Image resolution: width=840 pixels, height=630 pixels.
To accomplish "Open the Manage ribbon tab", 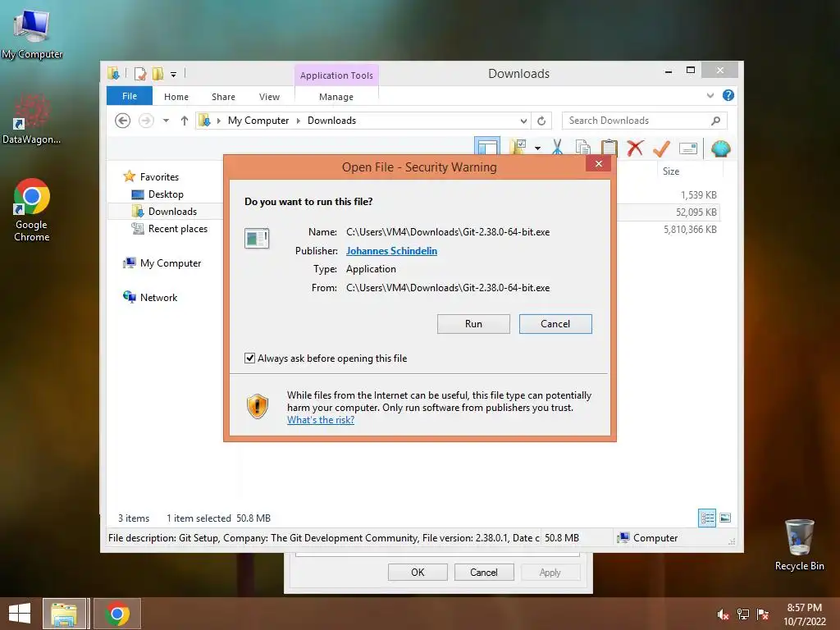I will [336, 97].
